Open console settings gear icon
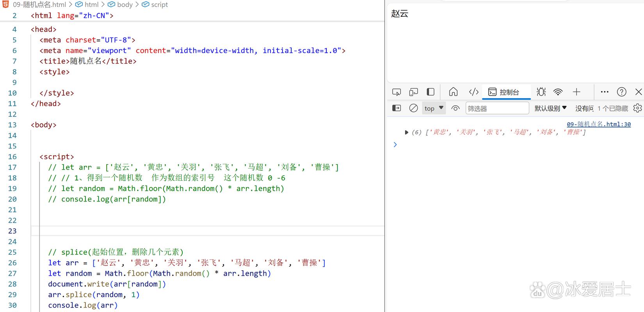The width and height of the screenshot is (644, 312). (x=637, y=108)
